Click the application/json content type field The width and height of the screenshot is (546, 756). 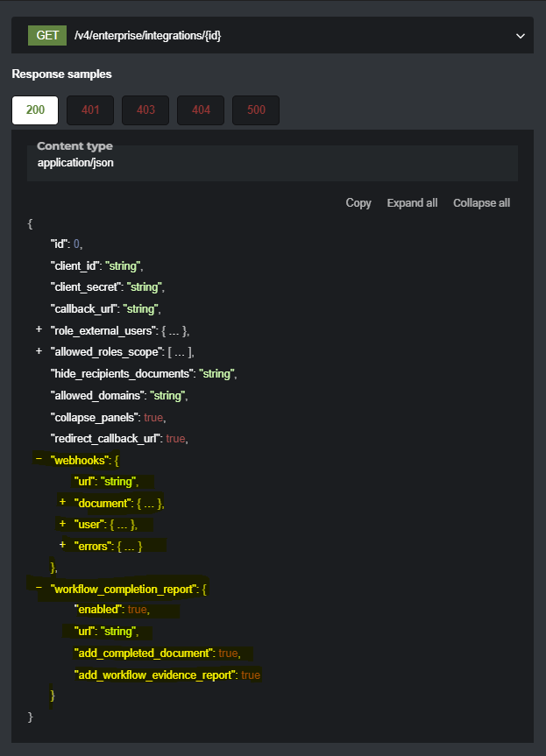(x=75, y=163)
